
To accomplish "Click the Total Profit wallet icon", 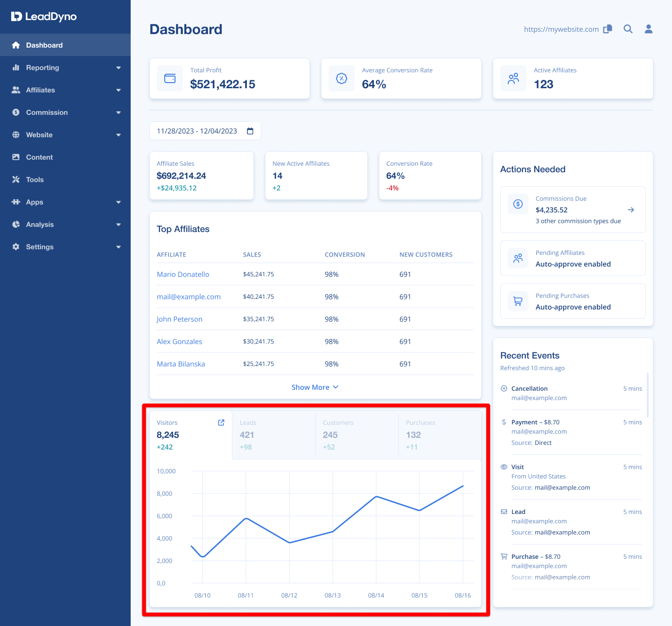I will 170,78.
